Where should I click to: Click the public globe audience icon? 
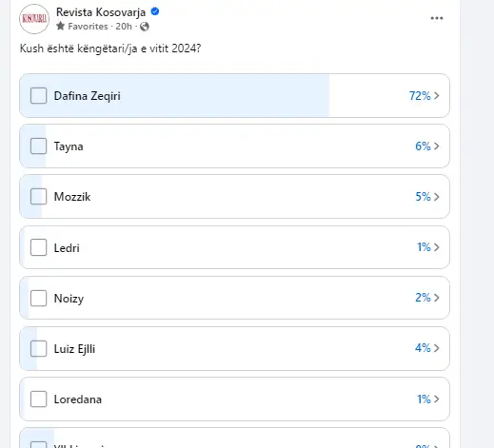[x=145, y=27]
